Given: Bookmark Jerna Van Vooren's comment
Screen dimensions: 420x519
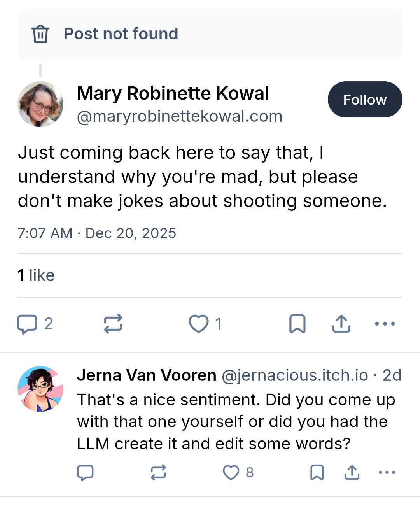Looking at the screenshot, I should (317, 472).
